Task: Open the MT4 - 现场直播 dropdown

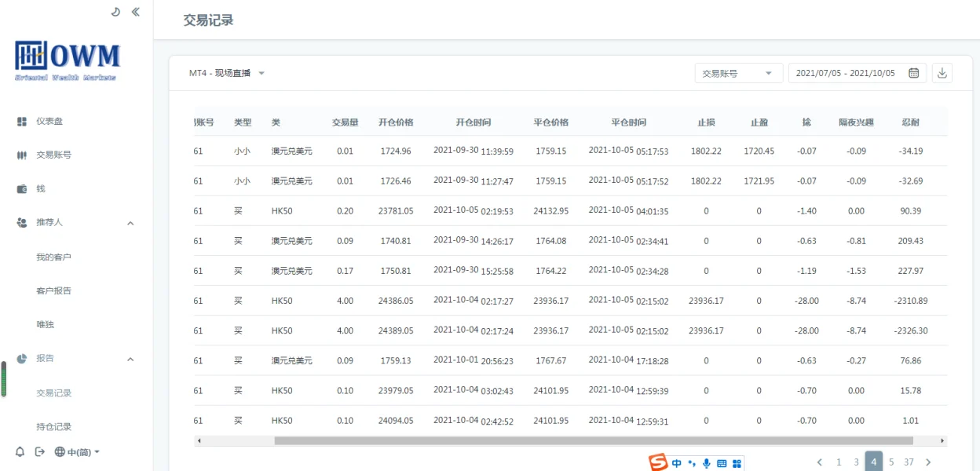Action: coord(226,73)
